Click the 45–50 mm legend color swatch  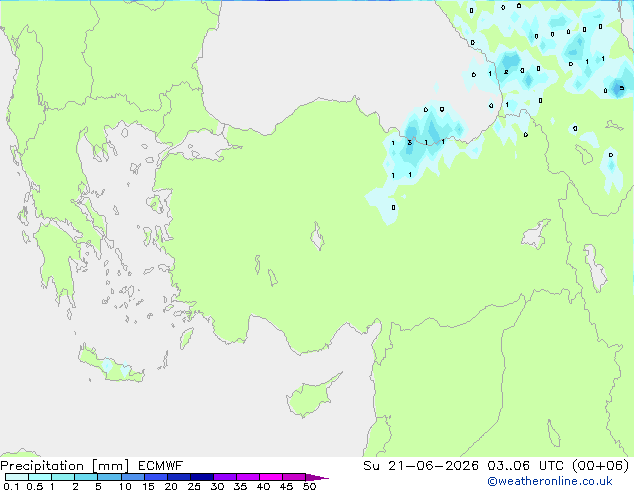294,477
